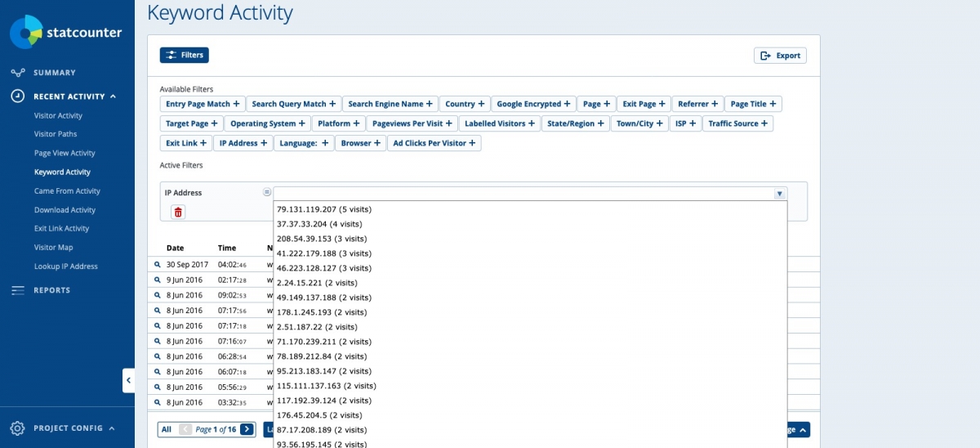Pick IP 2.24.15.221 (2 visits)
This screenshot has width=980, height=448.
tap(530, 282)
